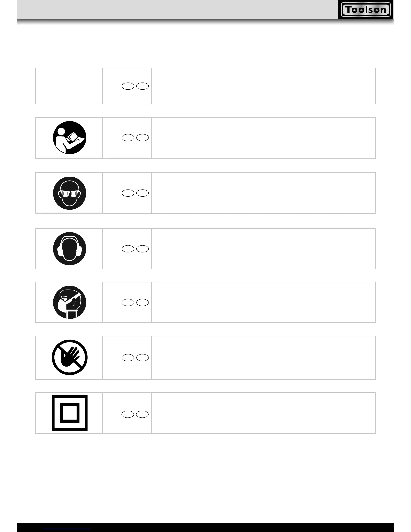Select the crossed-out hand prohibition symbol
This screenshot has width=411, height=532.
pos(70,357)
